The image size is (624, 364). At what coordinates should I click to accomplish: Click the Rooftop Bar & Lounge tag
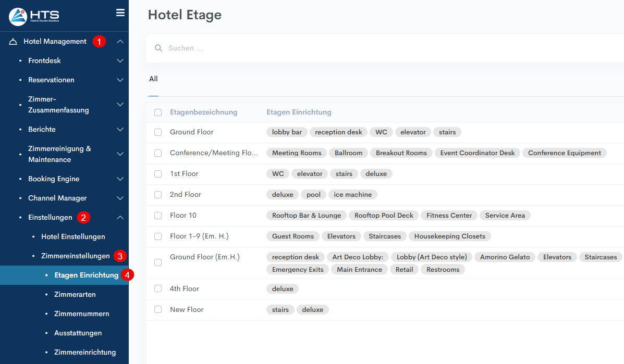coord(307,216)
